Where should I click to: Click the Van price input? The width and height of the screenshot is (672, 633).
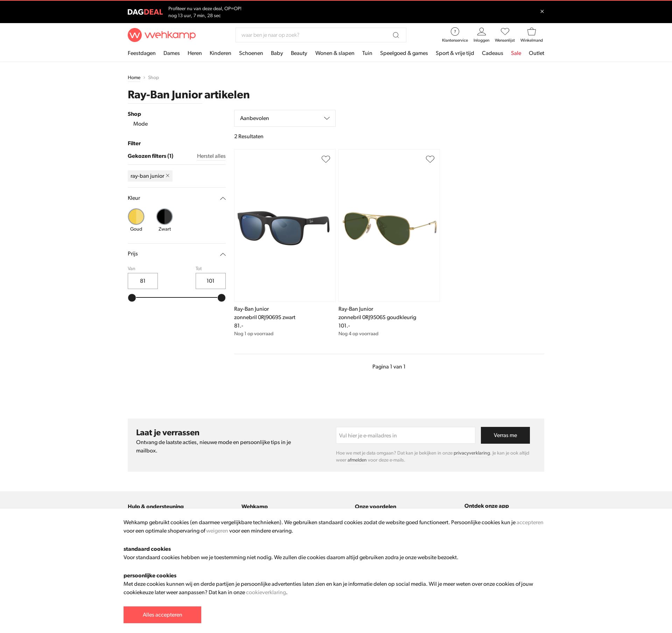[143, 281]
